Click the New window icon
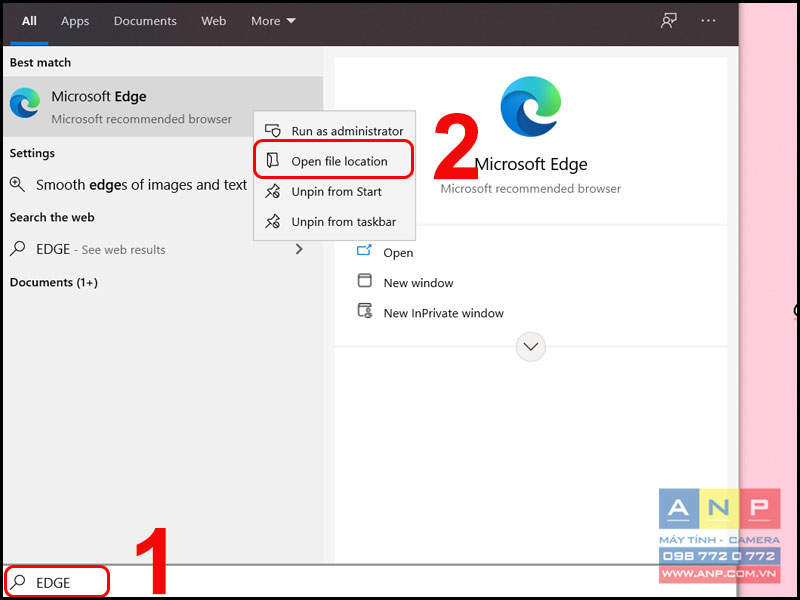 364,281
